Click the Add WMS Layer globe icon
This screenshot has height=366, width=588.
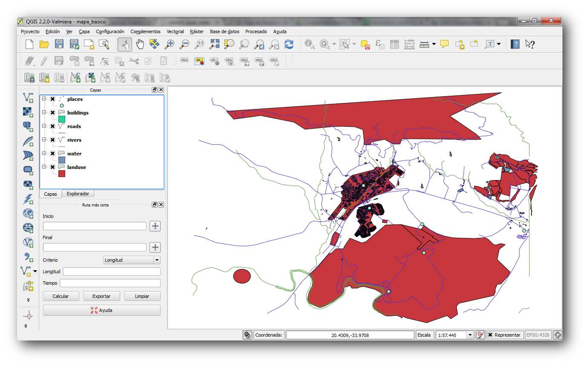(x=28, y=213)
